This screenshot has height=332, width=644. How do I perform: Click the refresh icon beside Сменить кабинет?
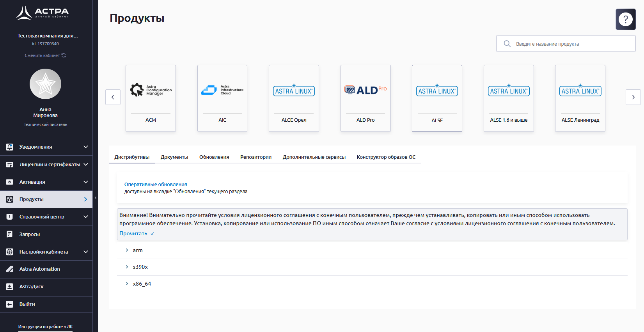(x=64, y=55)
